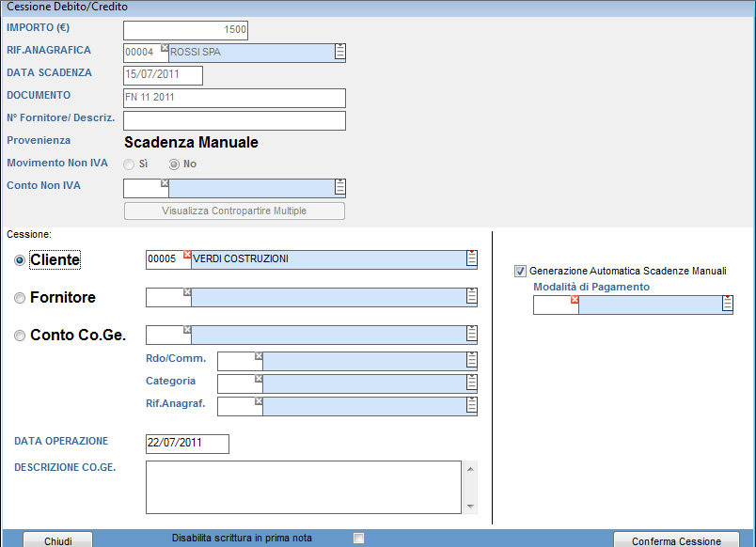The image size is (756, 547).
Task: Click the clear X icon in the Categoria field
Action: tap(258, 379)
